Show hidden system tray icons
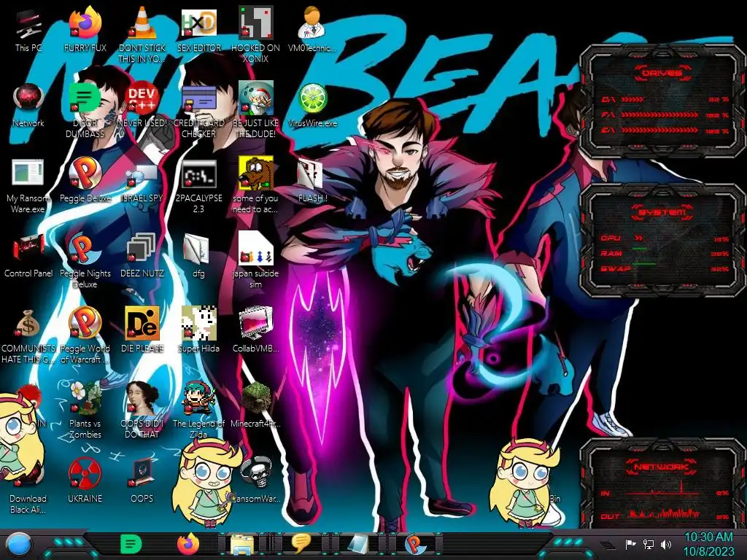747x560 pixels. (x=608, y=545)
